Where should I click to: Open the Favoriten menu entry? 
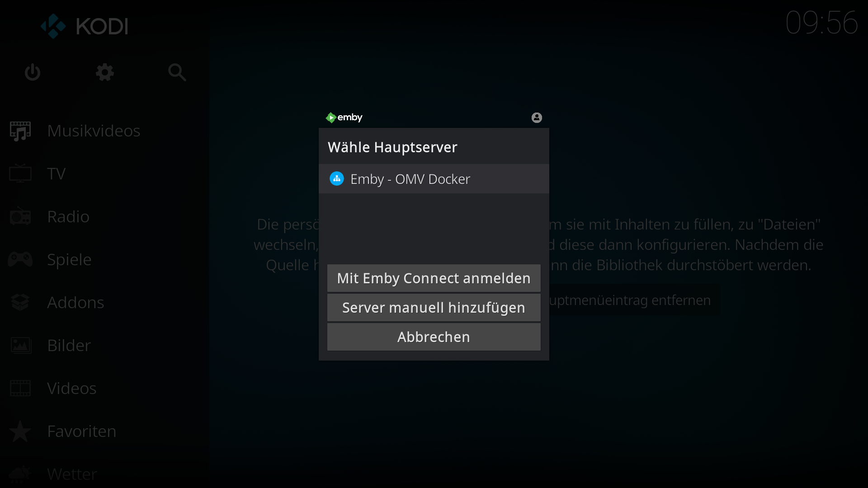(104, 431)
